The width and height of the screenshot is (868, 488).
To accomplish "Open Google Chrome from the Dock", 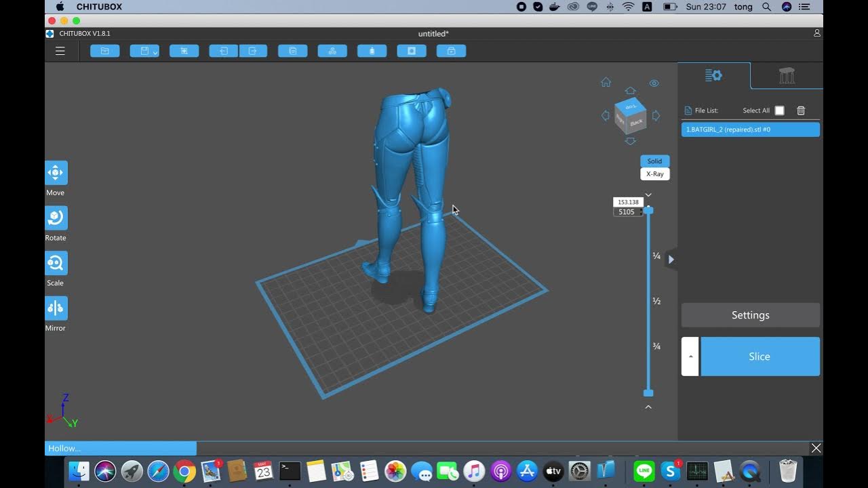I will tap(184, 471).
